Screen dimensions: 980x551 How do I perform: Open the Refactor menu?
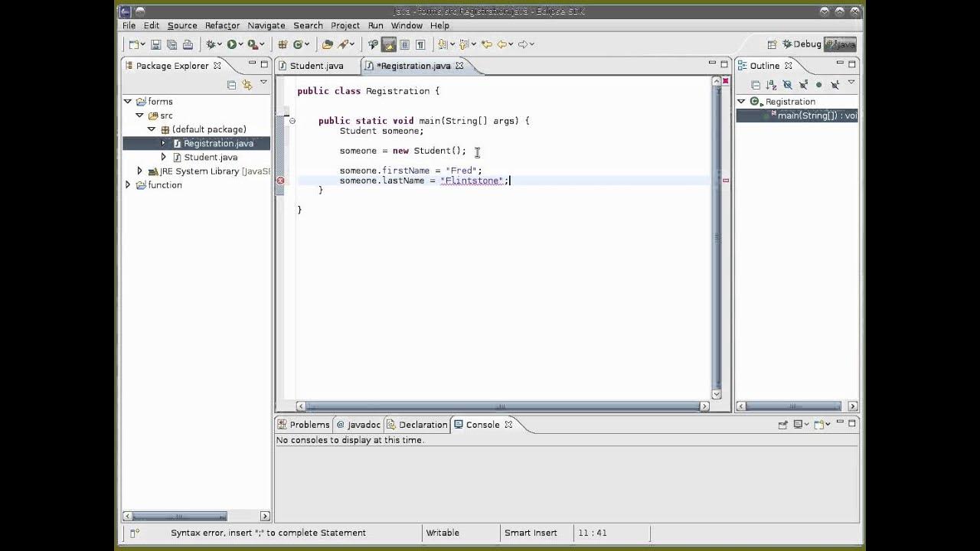pos(222,25)
